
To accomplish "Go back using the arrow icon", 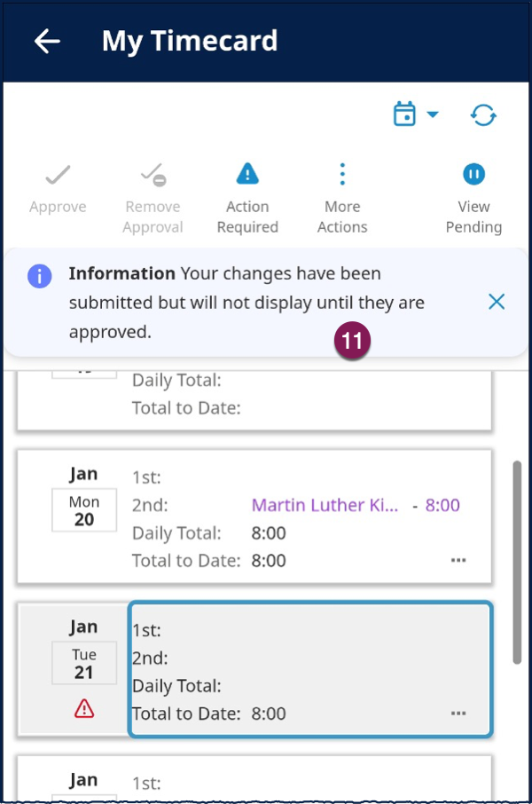I will coord(47,41).
